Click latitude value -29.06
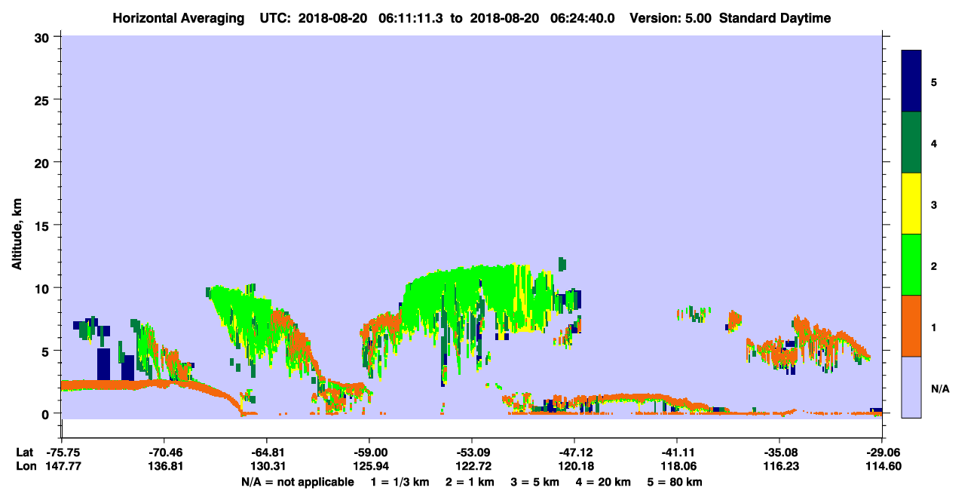 882,452
